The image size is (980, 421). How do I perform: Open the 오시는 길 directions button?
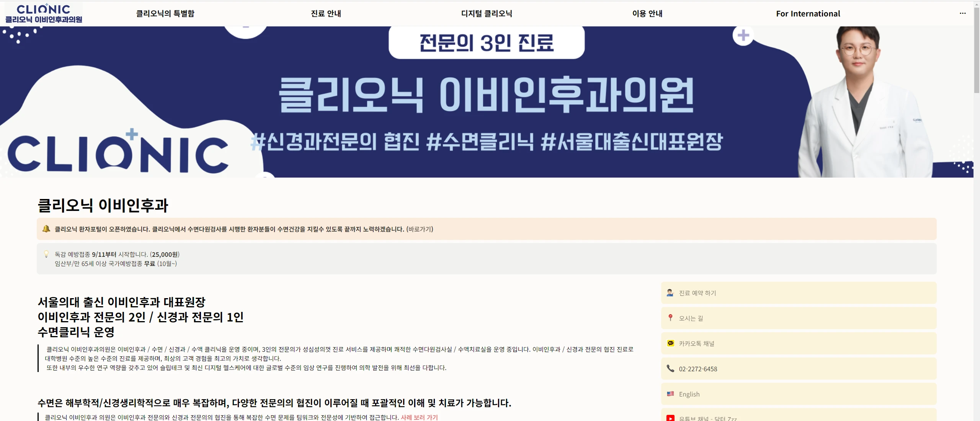pyautogui.click(x=799, y=318)
